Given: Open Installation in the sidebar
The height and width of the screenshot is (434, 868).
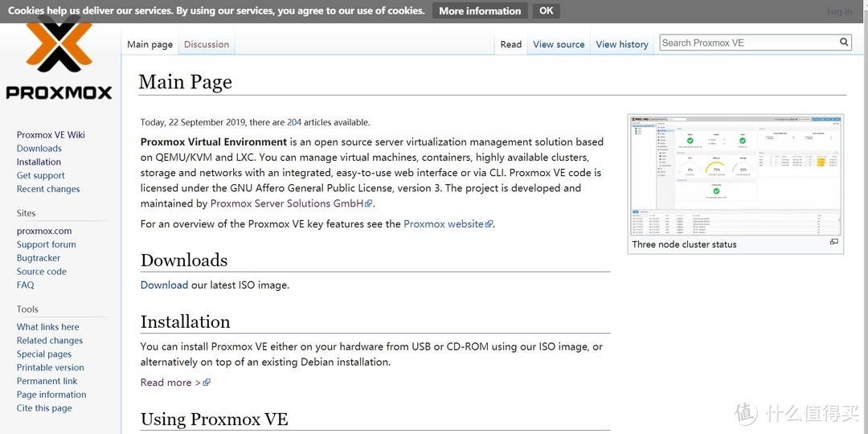Looking at the screenshot, I should [39, 162].
